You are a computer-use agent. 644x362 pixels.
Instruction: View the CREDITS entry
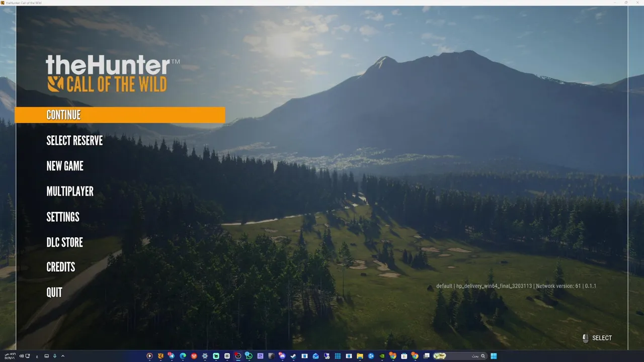[x=61, y=267]
